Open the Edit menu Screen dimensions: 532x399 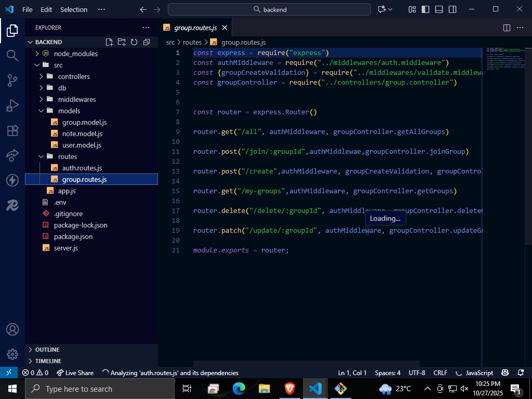click(46, 9)
